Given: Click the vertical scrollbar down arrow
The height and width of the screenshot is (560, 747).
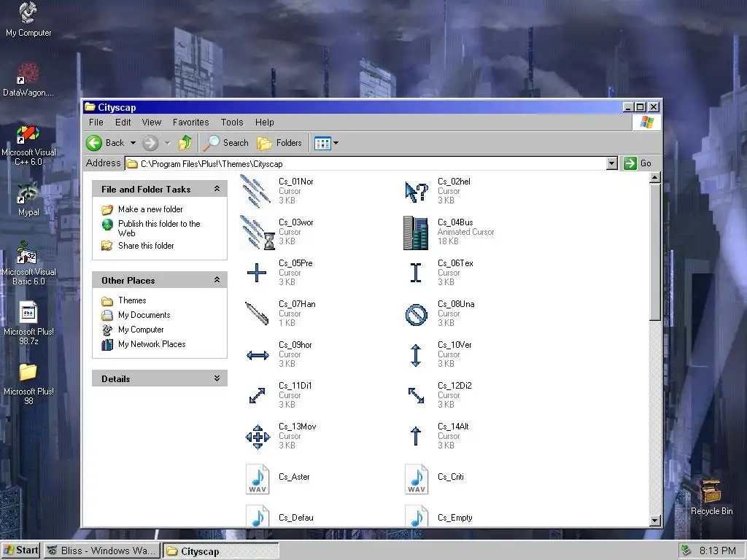Looking at the screenshot, I should [x=655, y=521].
